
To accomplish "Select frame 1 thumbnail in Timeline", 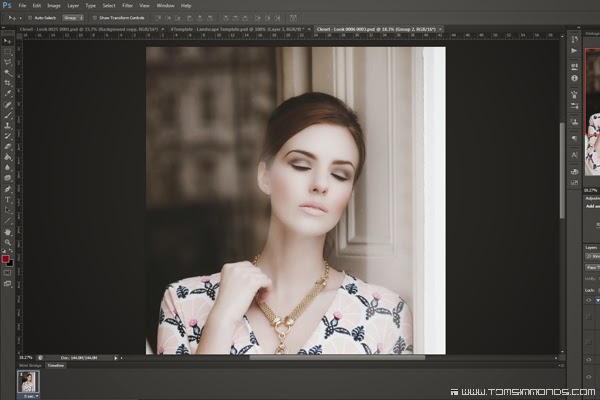I will point(28,382).
